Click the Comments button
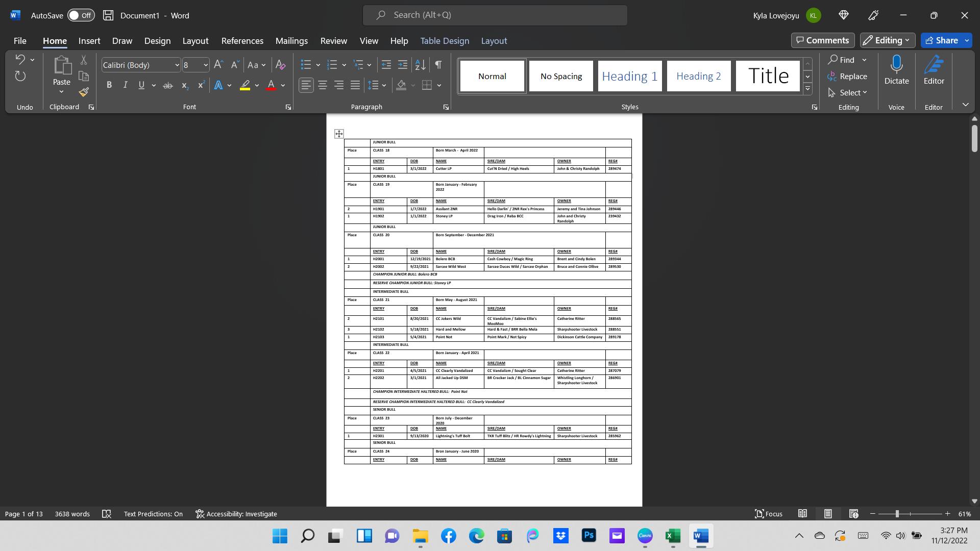This screenshot has height=551, width=980. [x=822, y=40]
